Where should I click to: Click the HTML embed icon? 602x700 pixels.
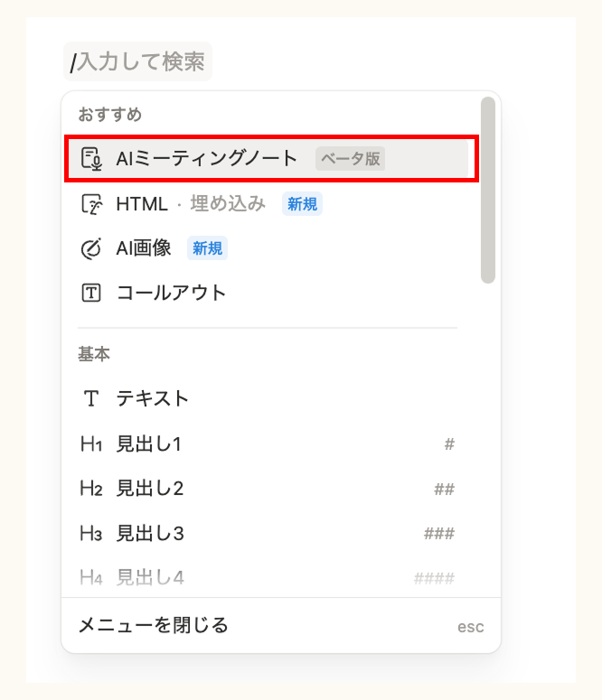pos(91,204)
